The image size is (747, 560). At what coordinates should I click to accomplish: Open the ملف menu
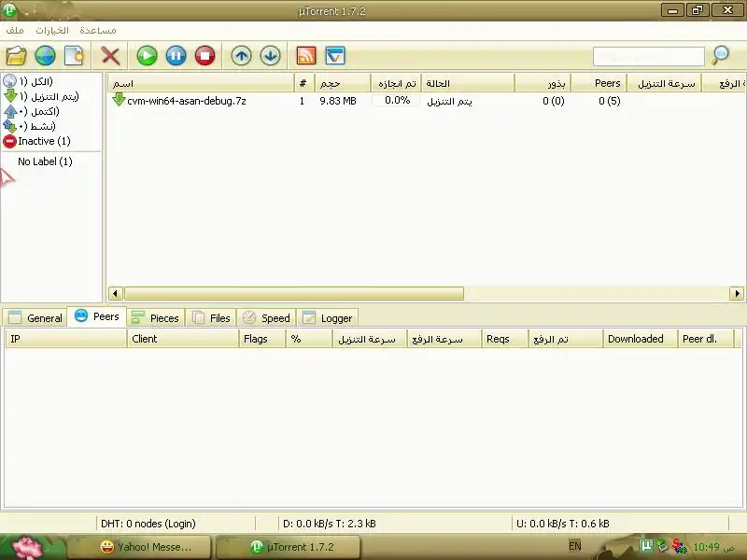15,31
